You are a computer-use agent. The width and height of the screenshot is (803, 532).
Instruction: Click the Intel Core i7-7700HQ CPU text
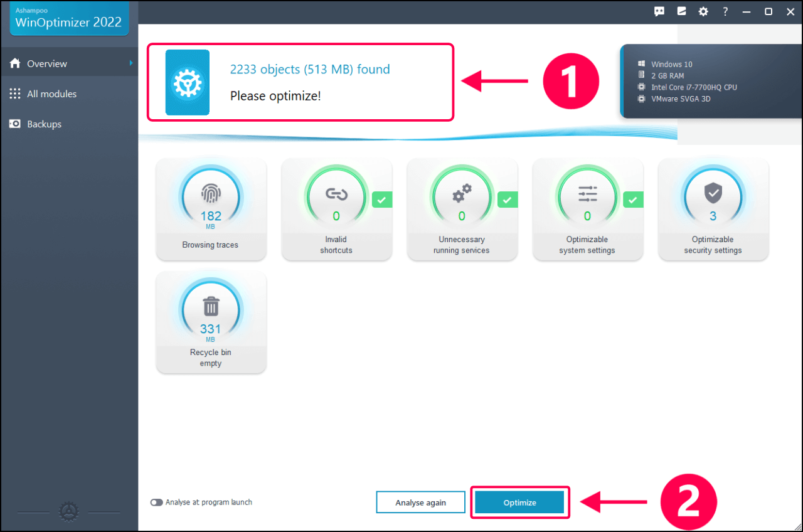click(694, 87)
